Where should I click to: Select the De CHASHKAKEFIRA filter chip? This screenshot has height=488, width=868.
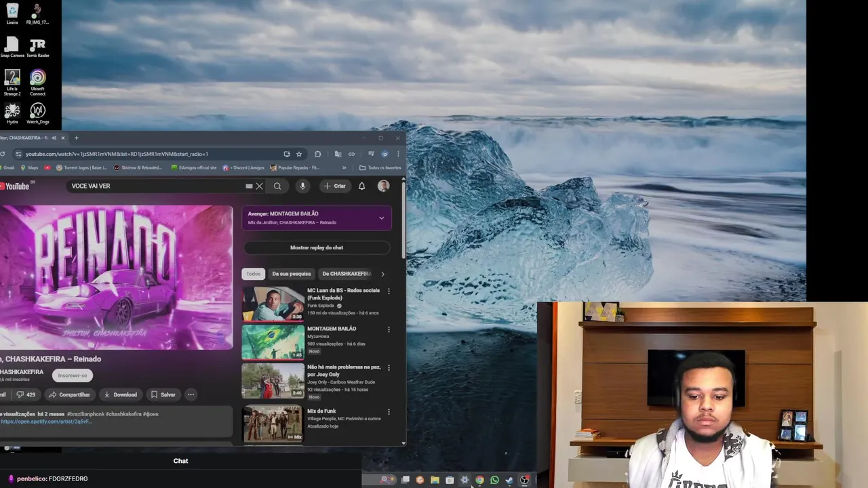(x=347, y=274)
